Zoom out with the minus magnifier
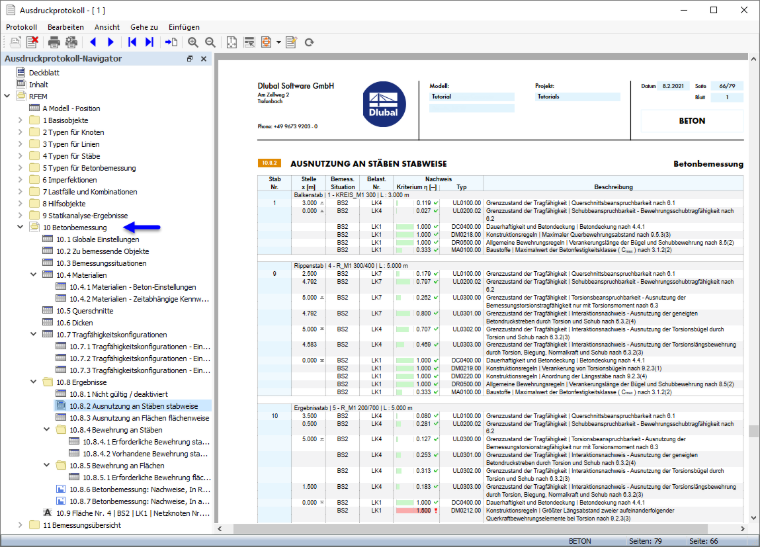Screen dimensions: 760x547 pos(210,42)
